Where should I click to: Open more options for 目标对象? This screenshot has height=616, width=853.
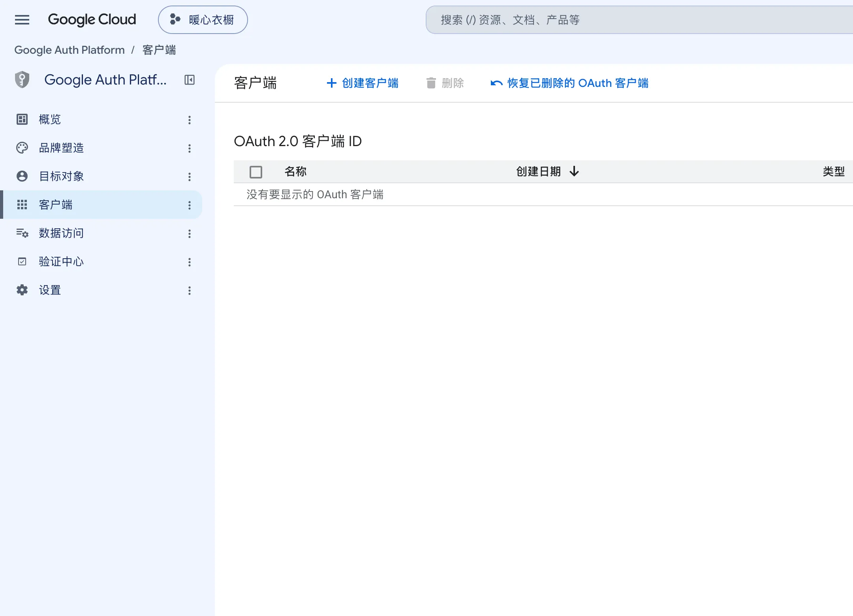pyautogui.click(x=190, y=177)
